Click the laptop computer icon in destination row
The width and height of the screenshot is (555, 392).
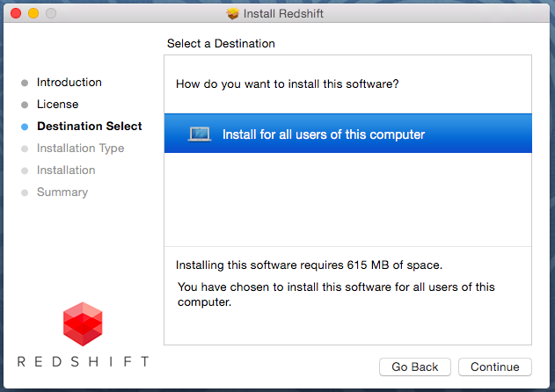point(200,134)
